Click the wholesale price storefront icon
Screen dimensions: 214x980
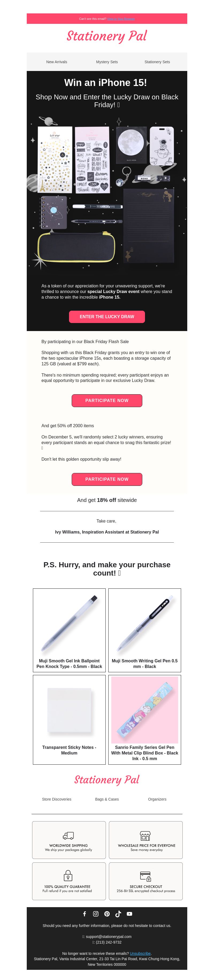146,835
